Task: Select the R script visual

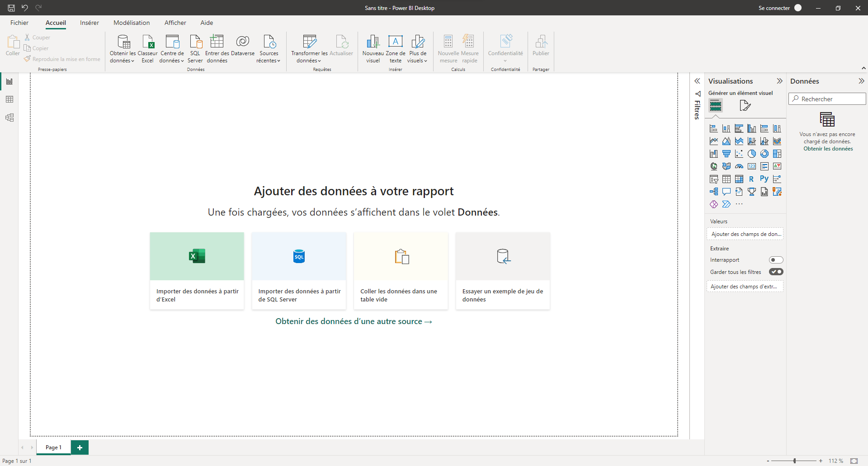Action: (752, 179)
